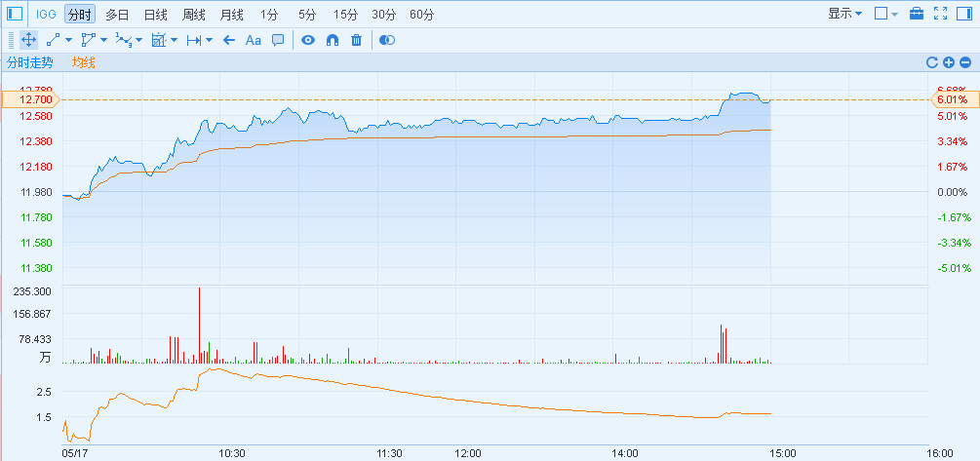Click the 0.00% right axis label
Image resolution: width=980 pixels, height=461 pixels.
click(953, 192)
